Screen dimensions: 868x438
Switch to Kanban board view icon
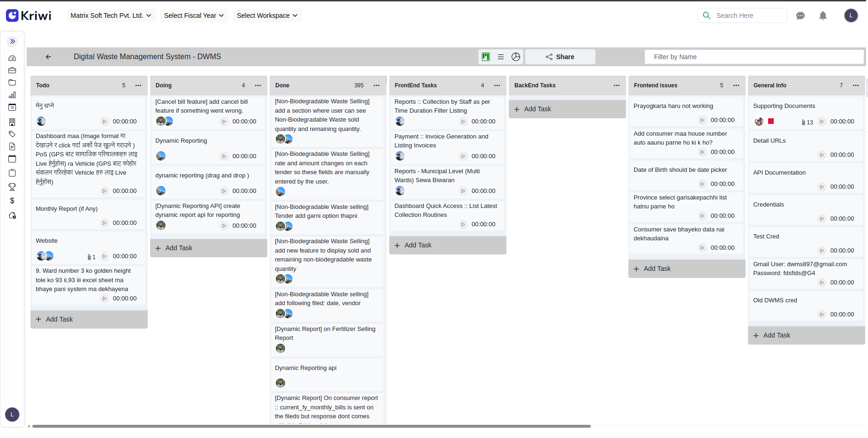click(486, 57)
